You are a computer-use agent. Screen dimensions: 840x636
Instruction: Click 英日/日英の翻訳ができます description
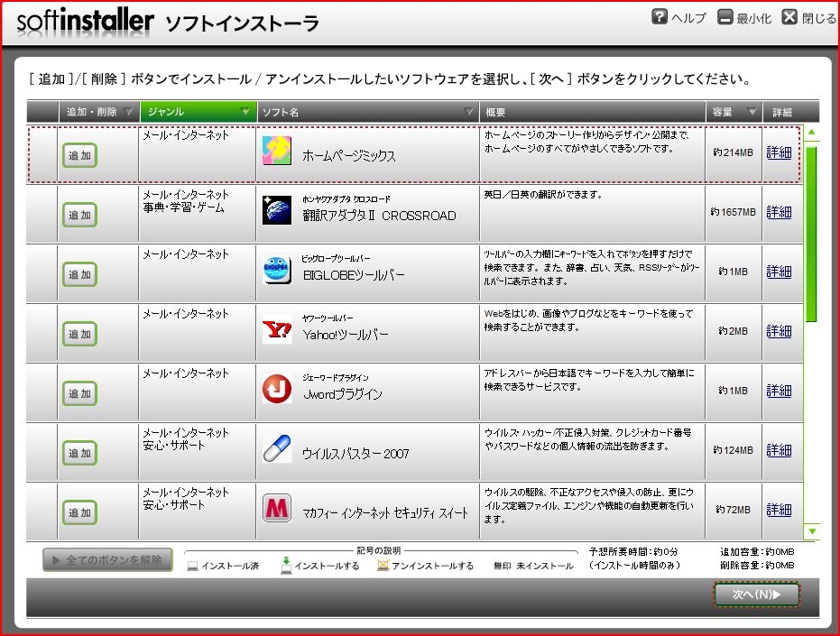pyautogui.click(x=543, y=195)
